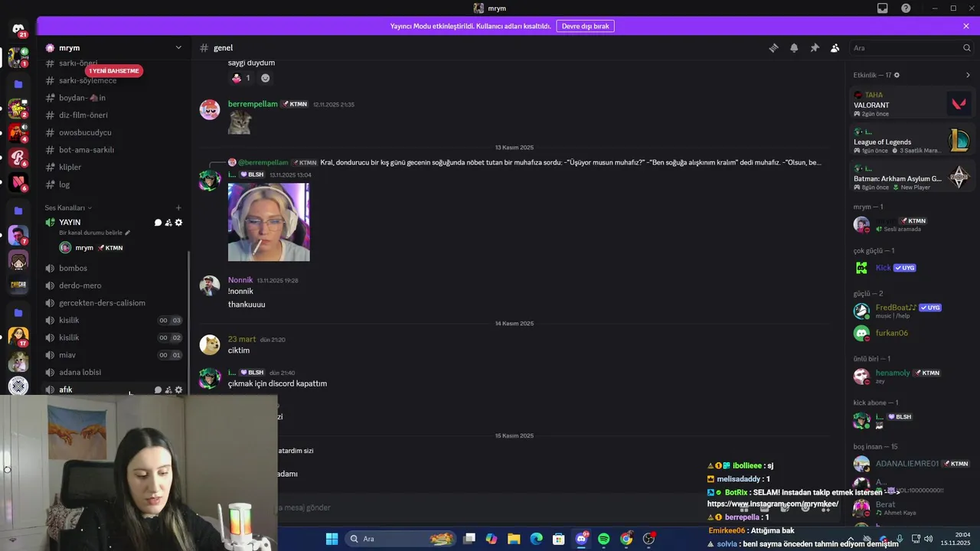Open FredBoat member entry

[912, 311]
